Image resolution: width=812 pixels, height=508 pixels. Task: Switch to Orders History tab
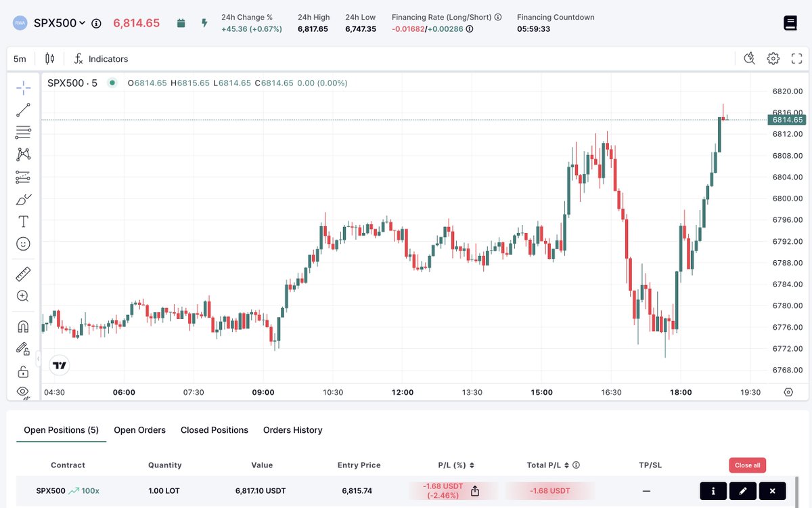pyautogui.click(x=293, y=430)
